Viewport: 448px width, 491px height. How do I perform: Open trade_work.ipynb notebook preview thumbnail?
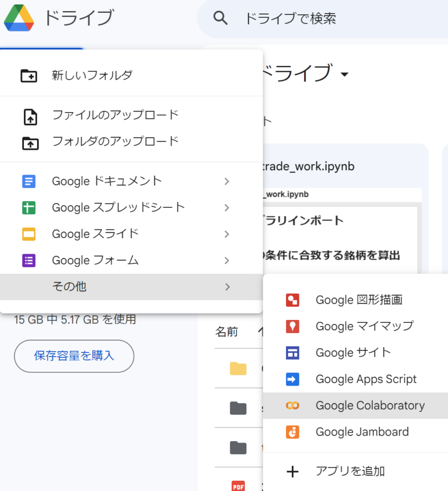click(x=342, y=230)
